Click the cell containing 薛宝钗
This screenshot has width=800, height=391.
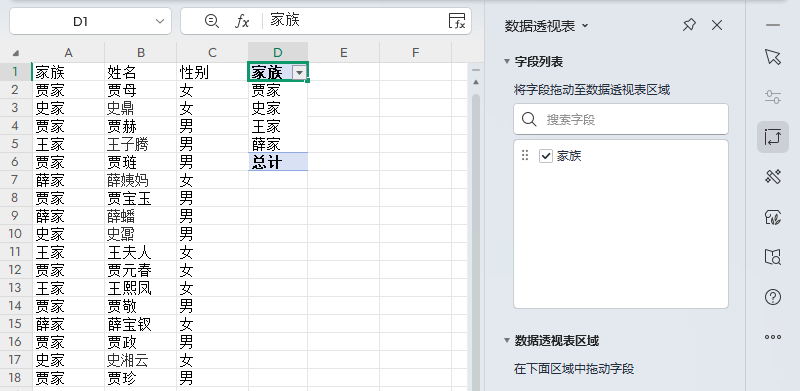tap(141, 324)
